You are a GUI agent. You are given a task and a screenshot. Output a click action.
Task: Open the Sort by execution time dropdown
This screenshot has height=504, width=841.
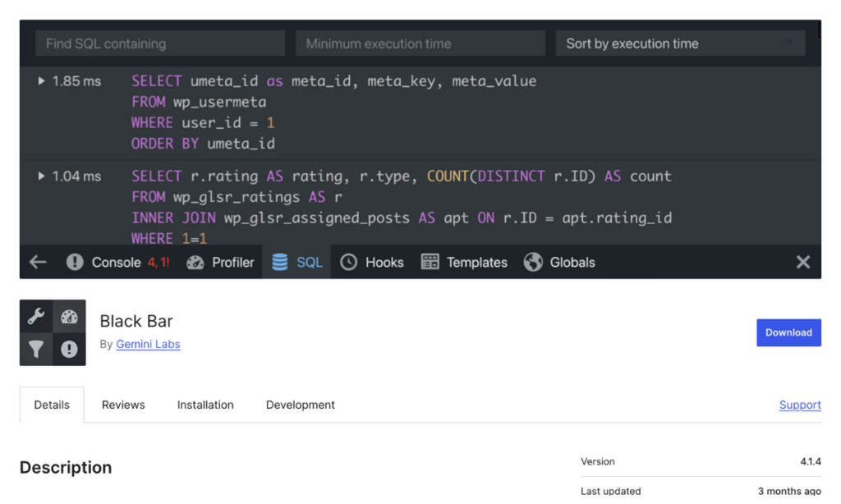(x=680, y=43)
